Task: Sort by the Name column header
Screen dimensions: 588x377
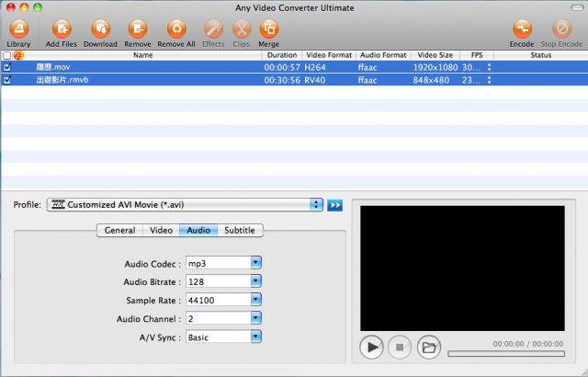Action: 143,55
